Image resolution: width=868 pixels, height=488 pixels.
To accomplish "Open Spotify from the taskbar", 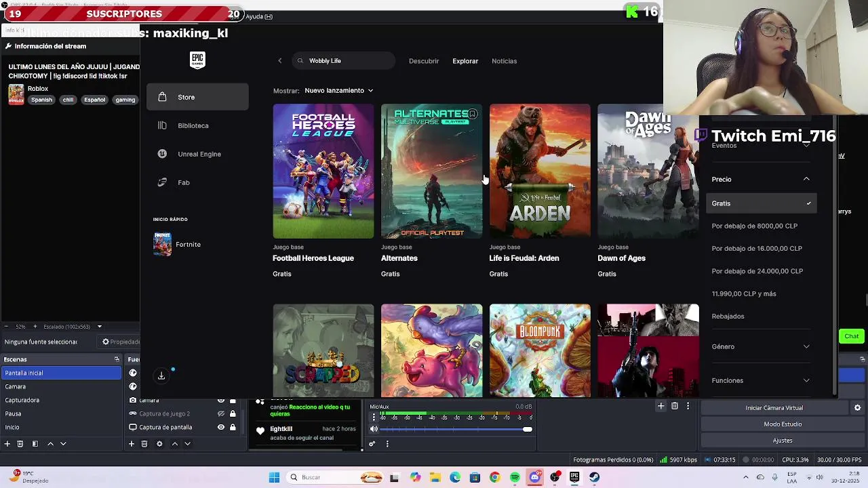I will 515,477.
